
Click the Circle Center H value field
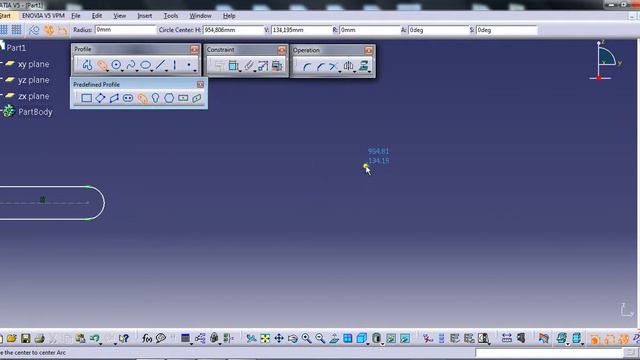point(233,30)
